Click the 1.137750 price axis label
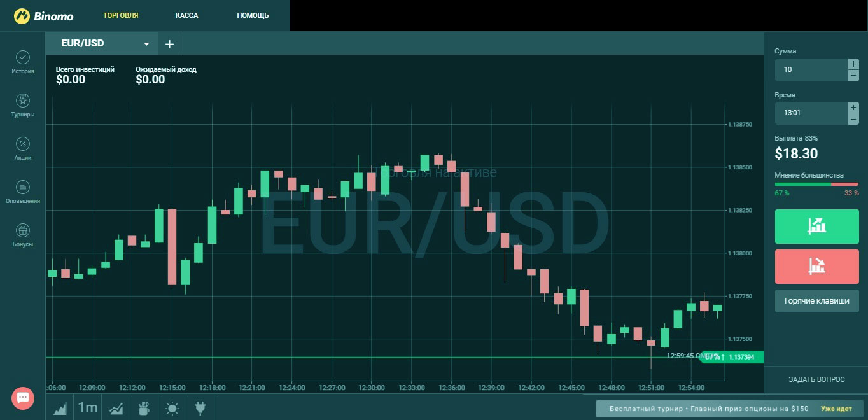Viewport: 868px width, 420px height. [740, 296]
